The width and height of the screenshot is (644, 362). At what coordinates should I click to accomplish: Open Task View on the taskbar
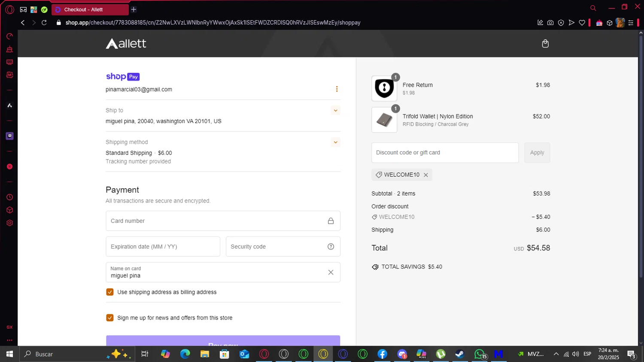click(145, 354)
